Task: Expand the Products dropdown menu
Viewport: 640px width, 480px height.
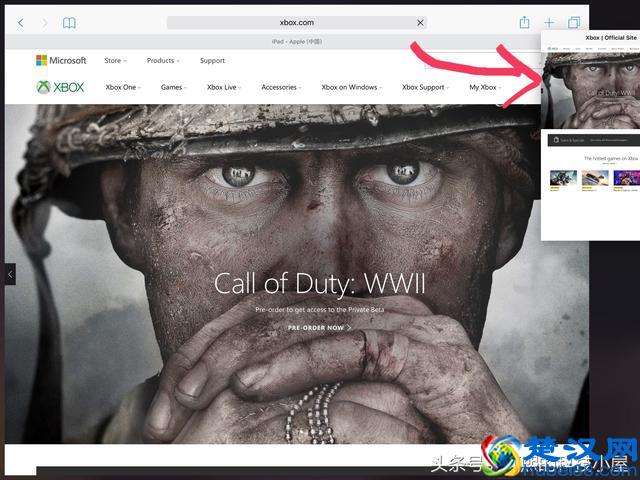Action: click(162, 60)
